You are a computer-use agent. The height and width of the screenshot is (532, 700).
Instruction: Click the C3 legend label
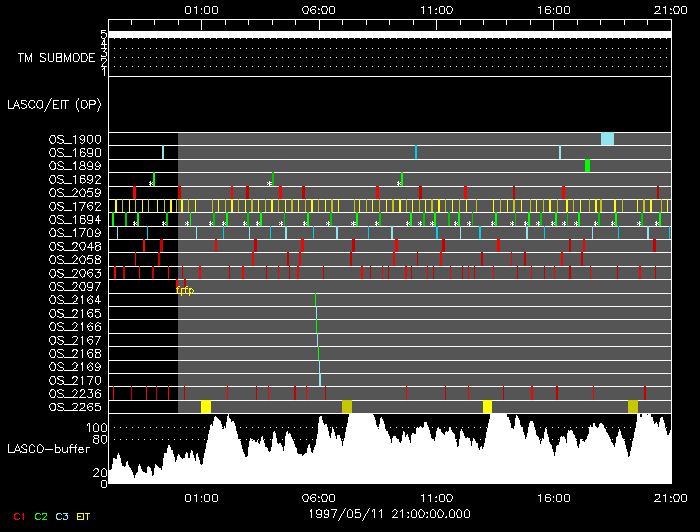pyautogui.click(x=63, y=517)
